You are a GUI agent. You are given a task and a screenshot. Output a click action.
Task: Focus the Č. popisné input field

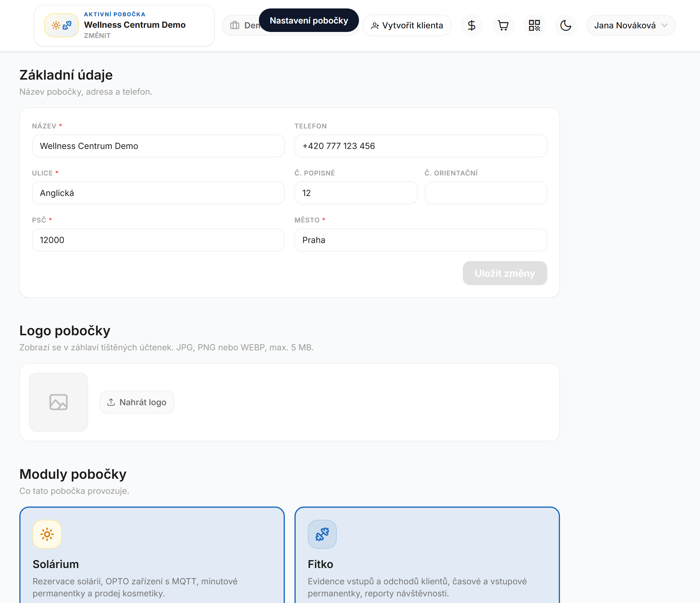click(356, 193)
